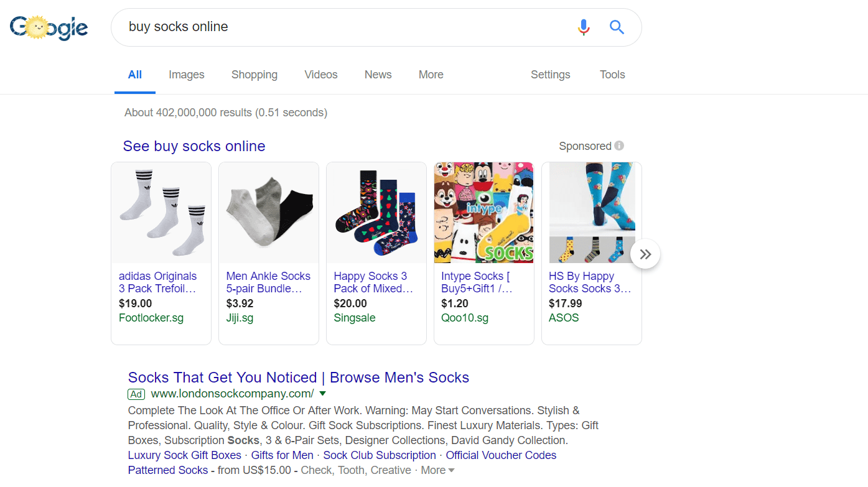Switch to the All tab

(x=135, y=75)
